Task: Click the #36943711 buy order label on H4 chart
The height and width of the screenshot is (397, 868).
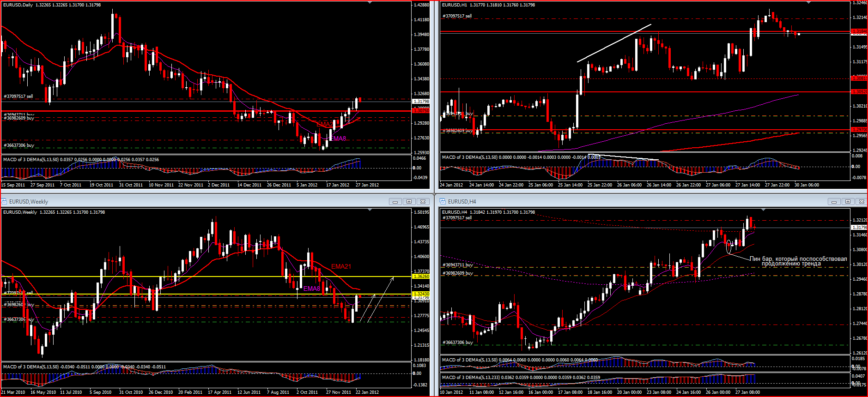Action: (458, 265)
